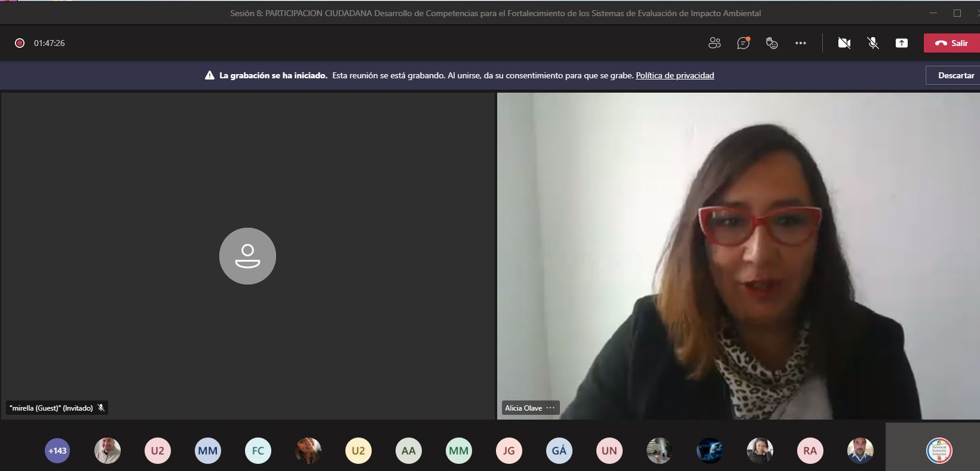The image size is (980, 471).
Task: Open the Política de privacidad link
Action: click(x=675, y=75)
